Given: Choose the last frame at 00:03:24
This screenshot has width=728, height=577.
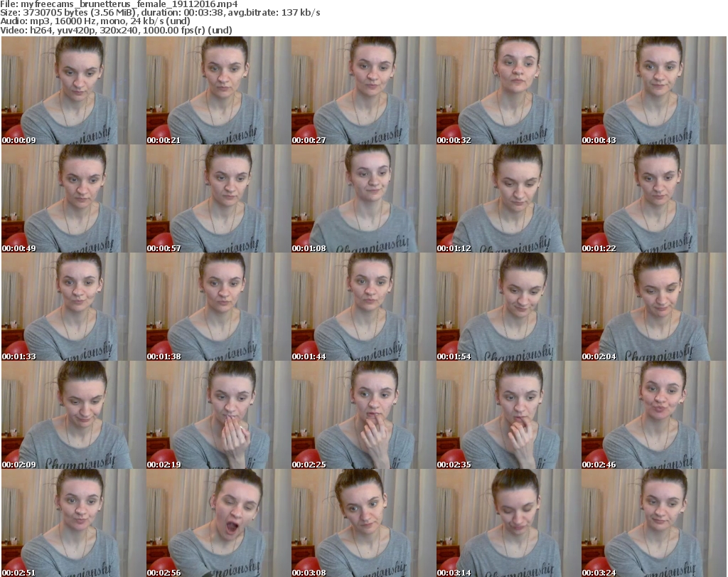Looking at the screenshot, I should click(653, 523).
